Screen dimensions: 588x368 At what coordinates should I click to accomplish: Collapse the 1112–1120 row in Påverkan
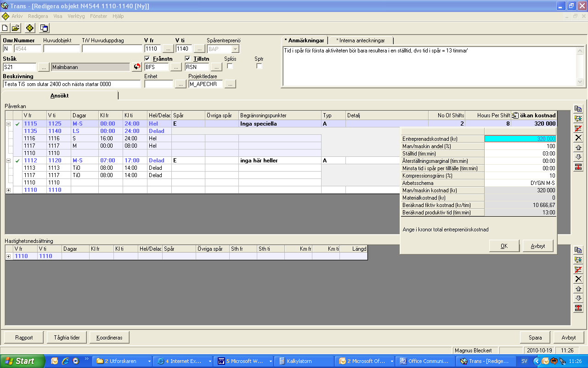(8, 161)
